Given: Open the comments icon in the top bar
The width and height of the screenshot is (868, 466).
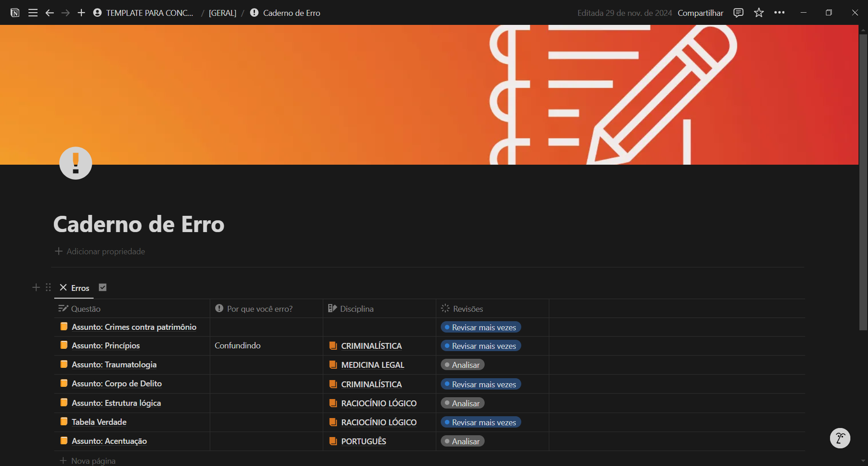Looking at the screenshot, I should click(x=739, y=12).
